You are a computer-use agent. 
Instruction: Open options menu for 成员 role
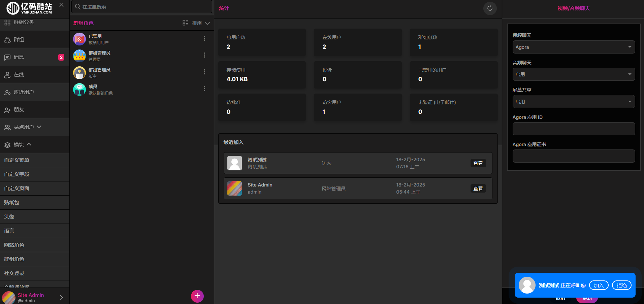[204, 89]
